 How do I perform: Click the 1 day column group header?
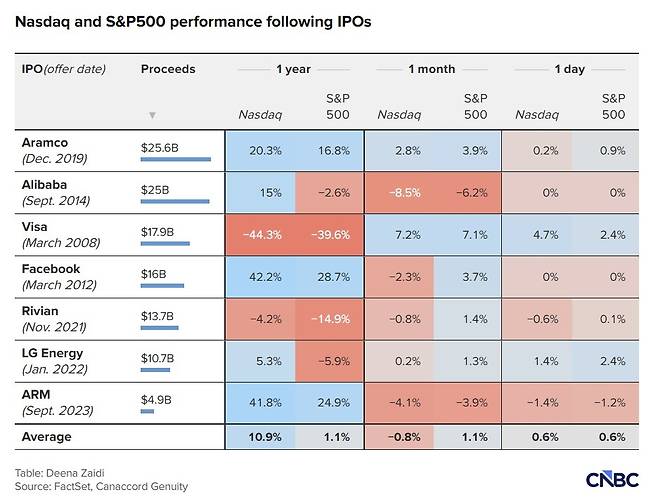(569, 69)
